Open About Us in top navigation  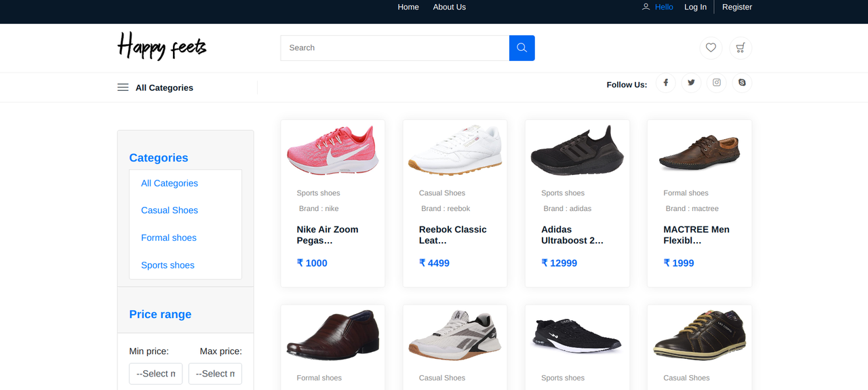450,7
